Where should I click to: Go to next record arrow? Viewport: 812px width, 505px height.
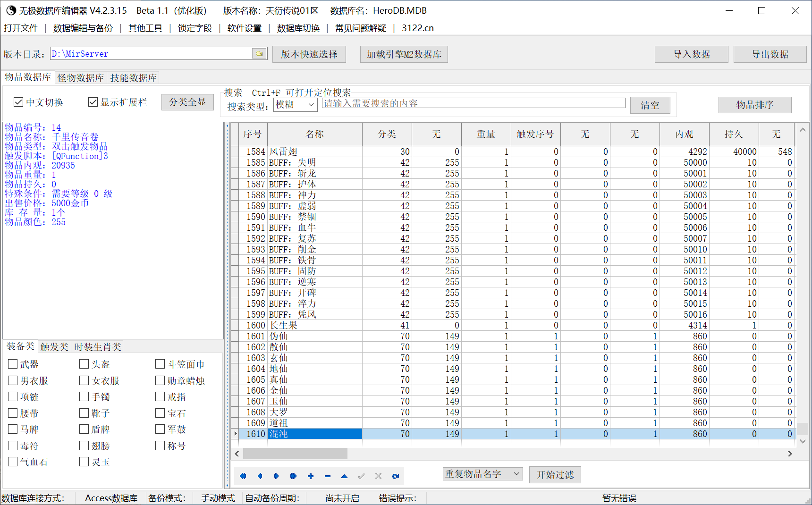pos(277,476)
